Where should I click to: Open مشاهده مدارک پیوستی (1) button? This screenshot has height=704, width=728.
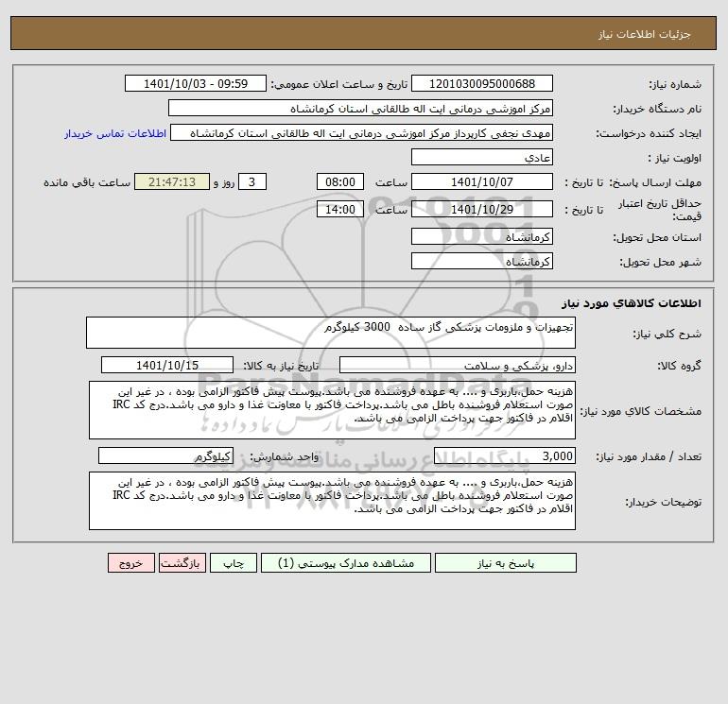click(x=346, y=563)
